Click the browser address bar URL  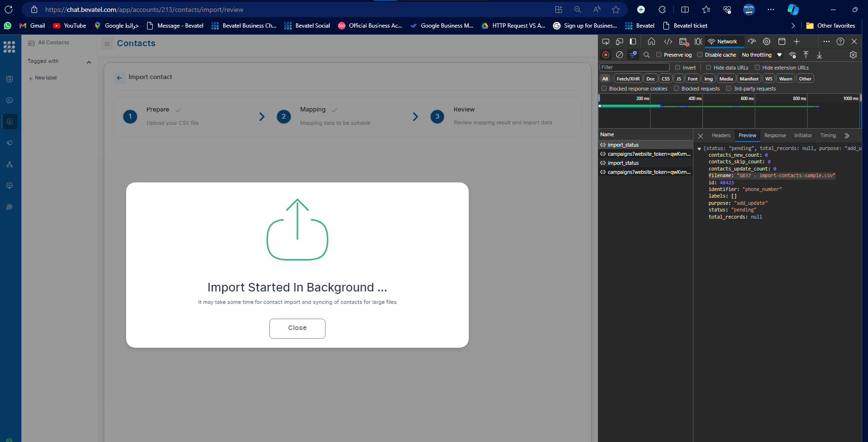(144, 10)
